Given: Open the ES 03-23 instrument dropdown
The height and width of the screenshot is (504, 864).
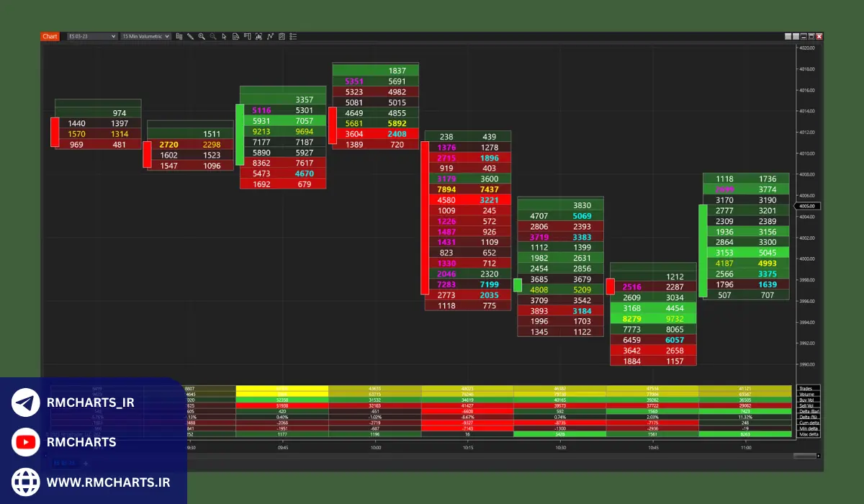Looking at the screenshot, I should point(91,36).
